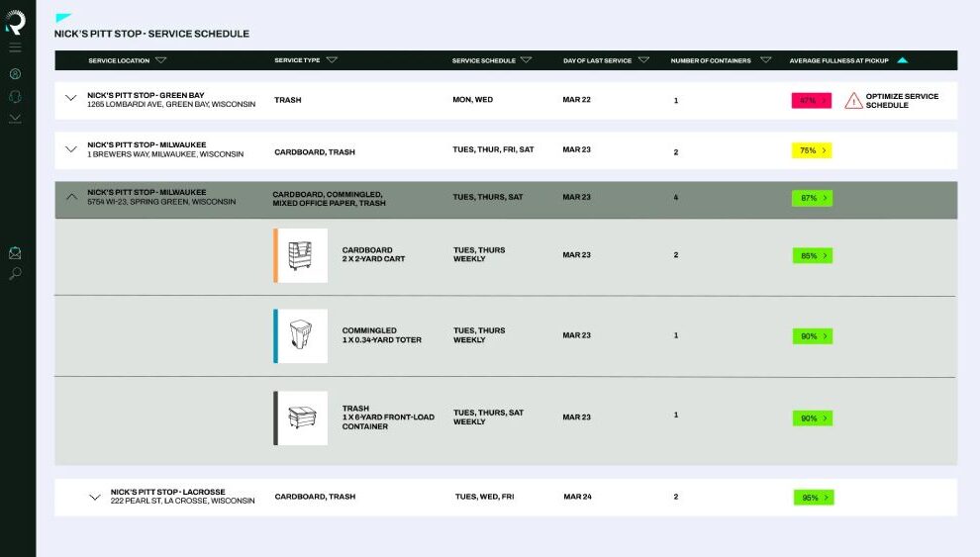Screen dimensions: 980x557
Task: Click the magnifying glass search icon
Action: click(15, 273)
